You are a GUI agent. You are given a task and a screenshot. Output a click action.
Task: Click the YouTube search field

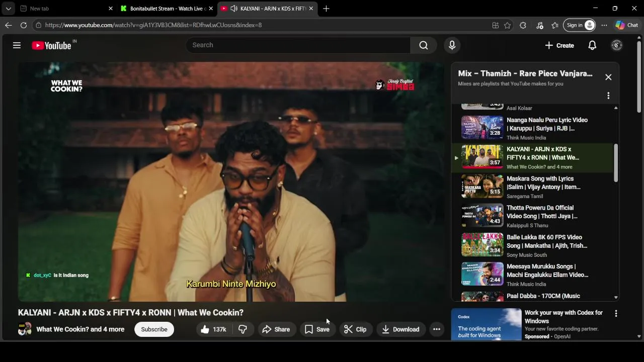tap(298, 45)
